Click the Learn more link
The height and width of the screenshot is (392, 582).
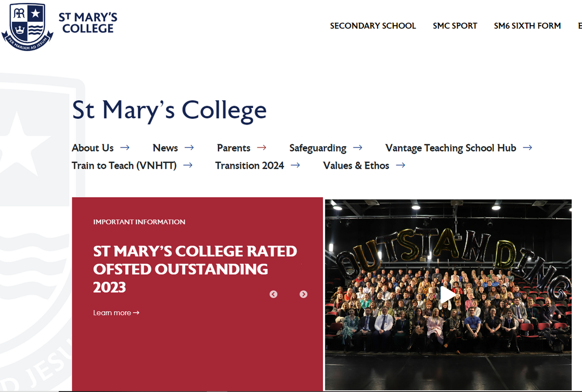tap(116, 313)
